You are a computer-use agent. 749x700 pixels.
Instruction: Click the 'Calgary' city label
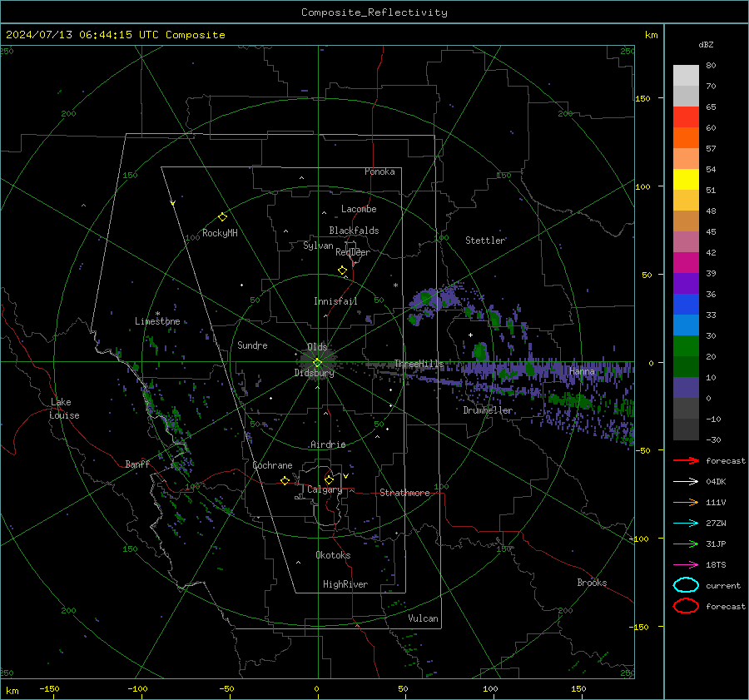325,489
